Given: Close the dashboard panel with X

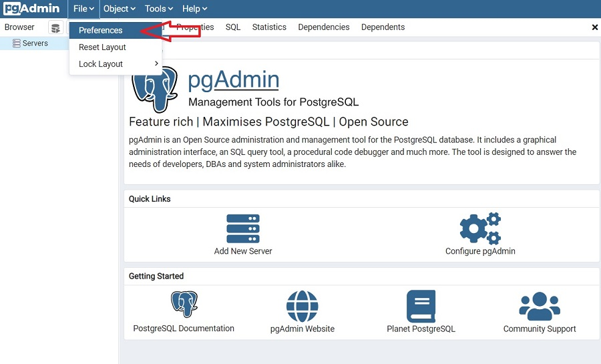Looking at the screenshot, I should click(x=594, y=27).
